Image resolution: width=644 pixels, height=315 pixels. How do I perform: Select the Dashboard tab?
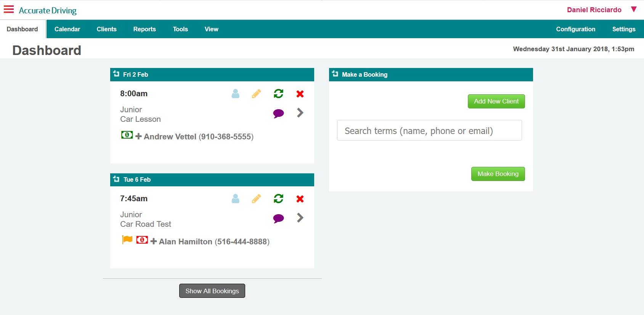22,29
